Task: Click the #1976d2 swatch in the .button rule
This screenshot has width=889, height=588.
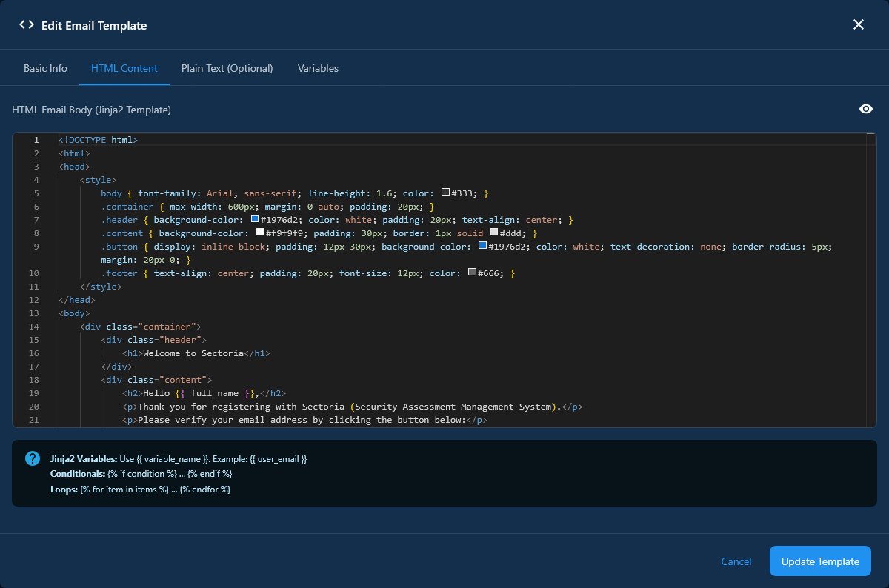Action: point(483,246)
